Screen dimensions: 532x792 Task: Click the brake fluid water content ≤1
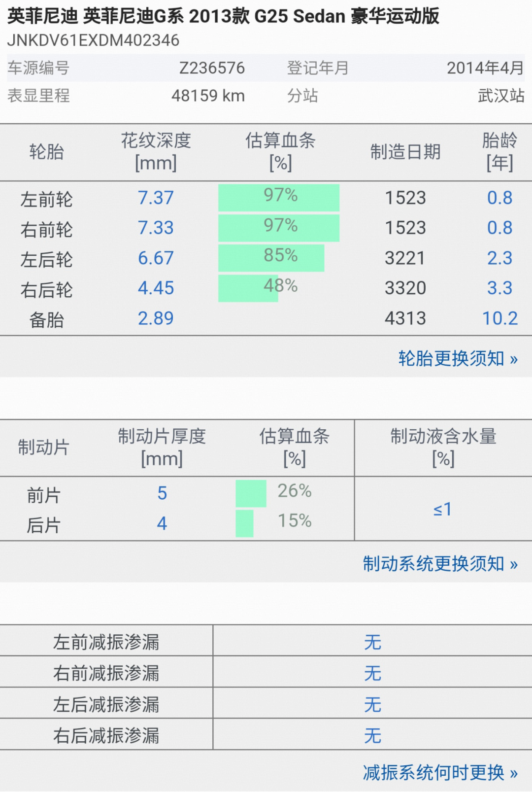[x=442, y=509]
